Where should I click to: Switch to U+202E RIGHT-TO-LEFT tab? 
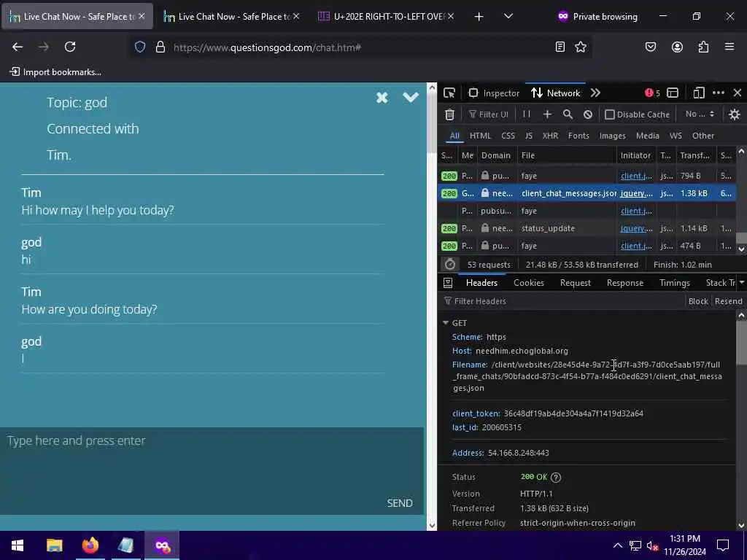[386, 17]
